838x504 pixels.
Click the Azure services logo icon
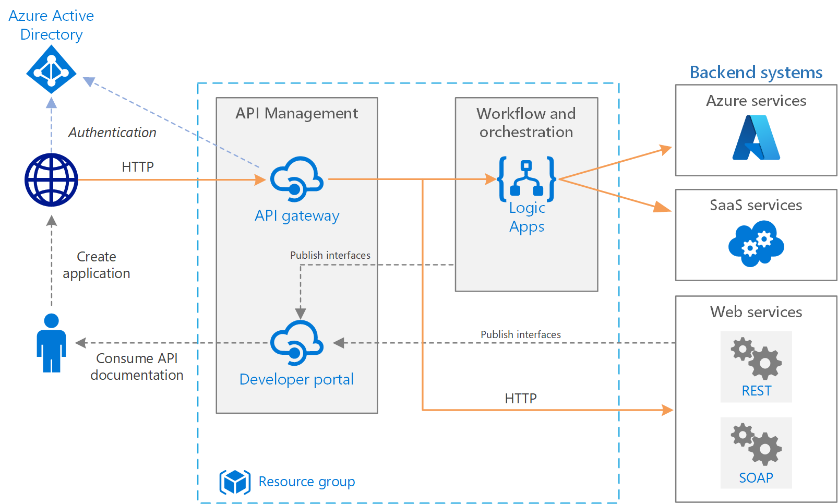click(x=756, y=137)
